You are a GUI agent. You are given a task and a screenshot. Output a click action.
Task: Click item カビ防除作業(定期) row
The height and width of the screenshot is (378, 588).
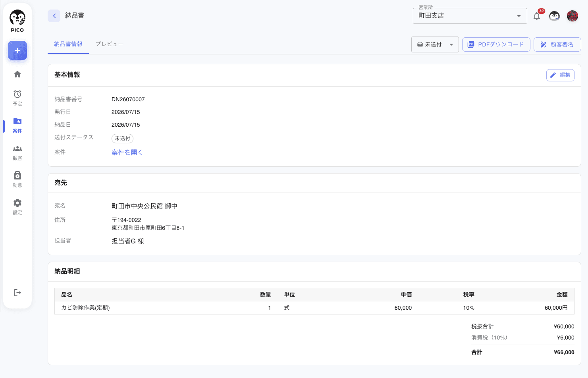tap(314, 308)
